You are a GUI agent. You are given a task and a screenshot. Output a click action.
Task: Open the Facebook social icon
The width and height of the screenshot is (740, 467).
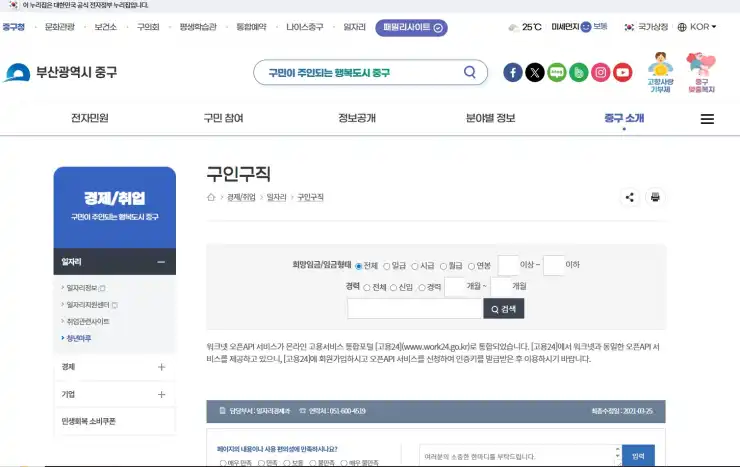point(513,73)
